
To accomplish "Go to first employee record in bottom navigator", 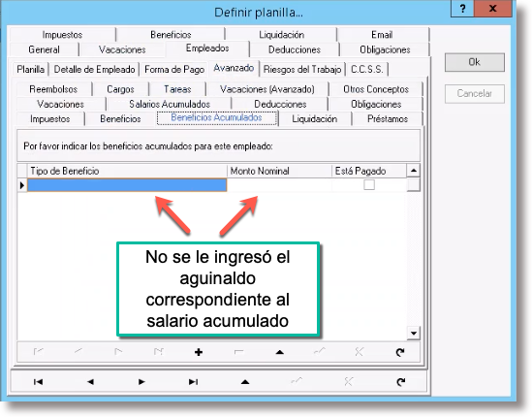I will click(x=39, y=382).
